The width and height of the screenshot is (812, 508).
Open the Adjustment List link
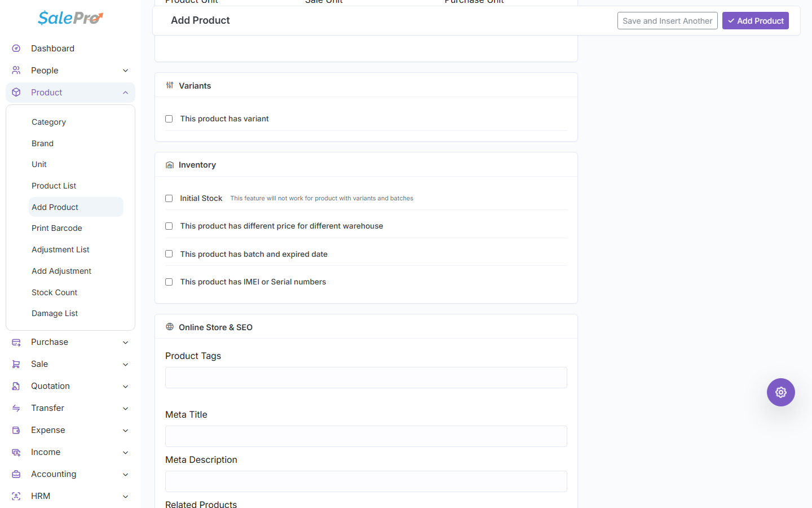tap(61, 249)
